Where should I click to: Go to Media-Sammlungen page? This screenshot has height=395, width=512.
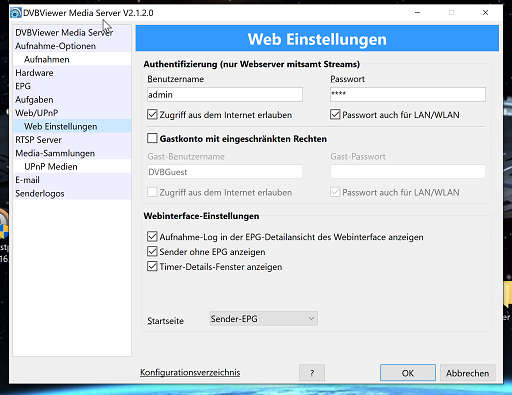tap(72, 153)
